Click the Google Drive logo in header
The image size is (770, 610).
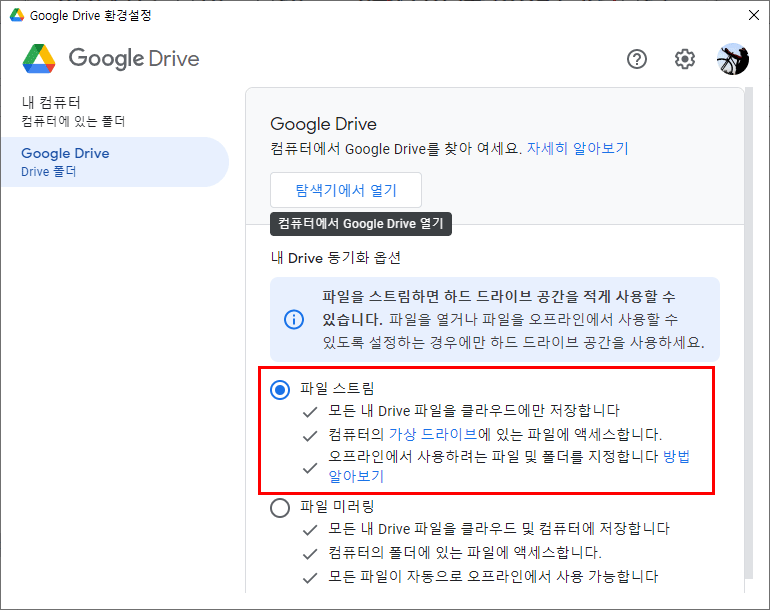pos(111,58)
